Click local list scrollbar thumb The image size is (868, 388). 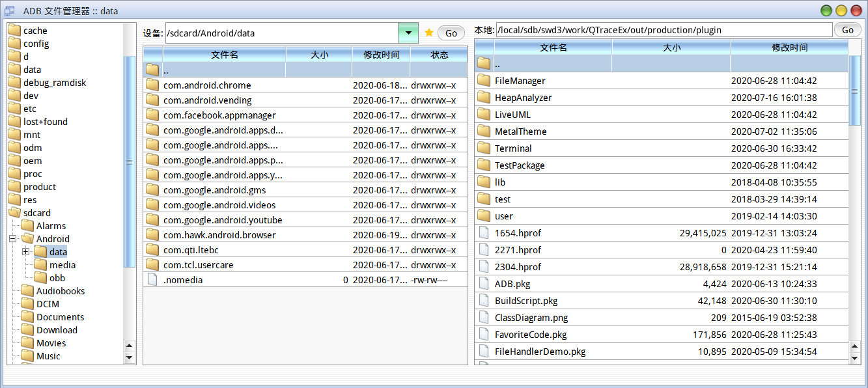tap(856, 90)
